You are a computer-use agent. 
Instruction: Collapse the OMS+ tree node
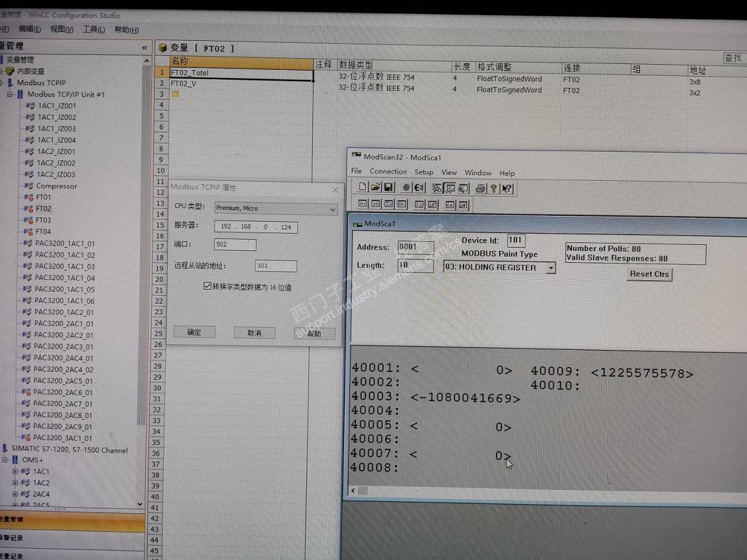(x=5, y=460)
